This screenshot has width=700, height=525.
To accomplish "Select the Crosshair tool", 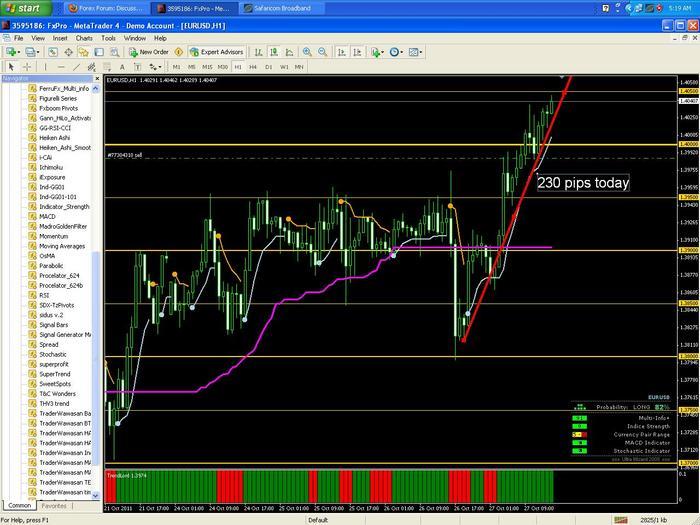I will pyautogui.click(x=27, y=67).
